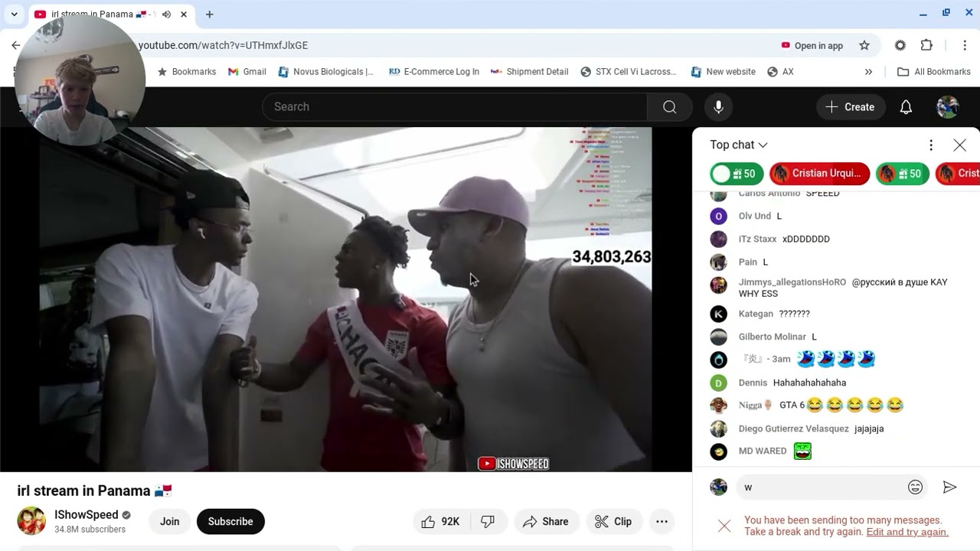Open the tab search dropdown arrow
This screenshot has width=980, height=551.
pyautogui.click(x=14, y=15)
